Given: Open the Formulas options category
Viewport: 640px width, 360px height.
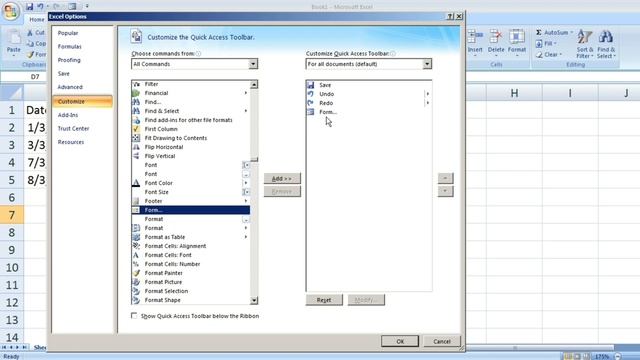Looking at the screenshot, I should [69, 47].
